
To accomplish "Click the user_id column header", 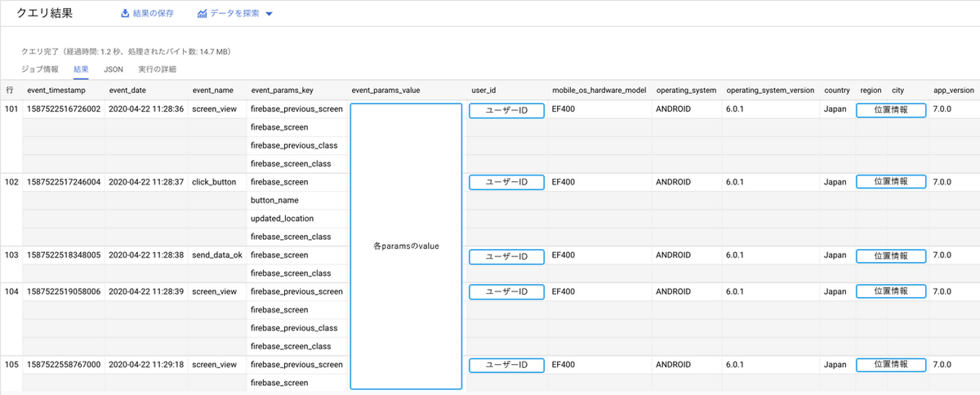I will pos(484,91).
